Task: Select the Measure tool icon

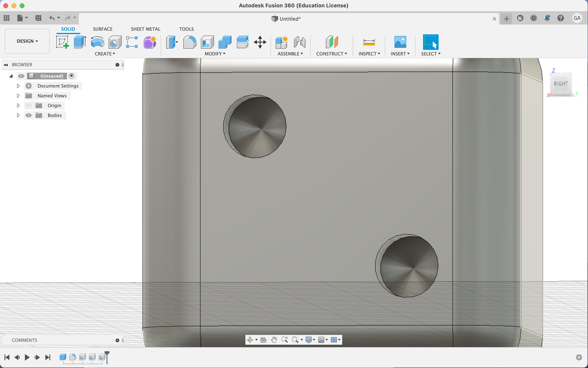Action: coord(369,42)
